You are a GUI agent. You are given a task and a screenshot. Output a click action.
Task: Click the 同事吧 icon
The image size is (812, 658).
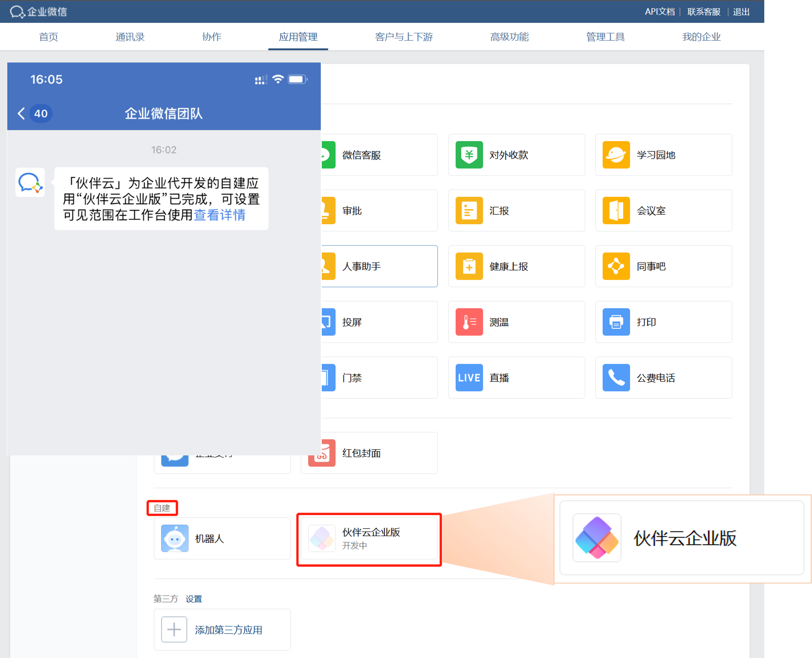[x=616, y=266]
